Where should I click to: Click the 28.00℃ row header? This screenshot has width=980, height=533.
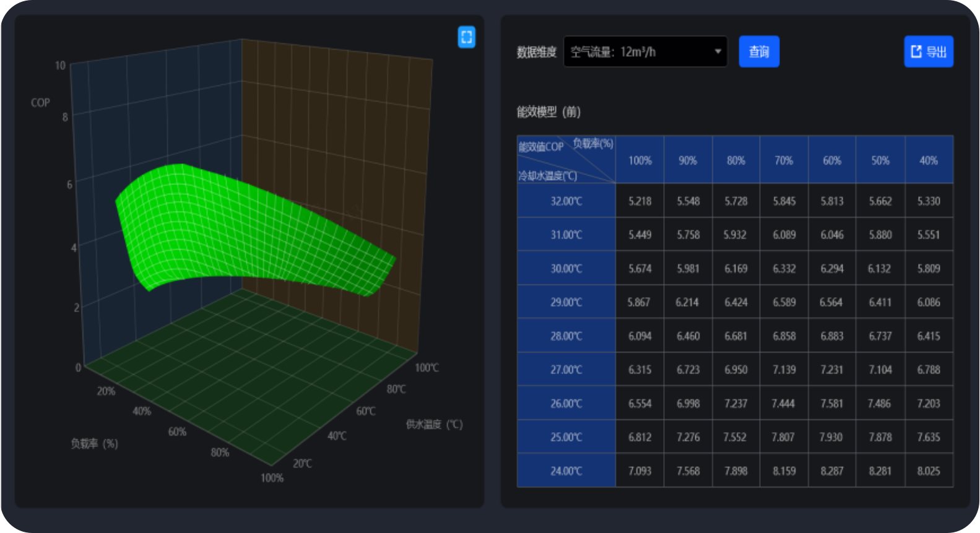pyautogui.click(x=566, y=336)
